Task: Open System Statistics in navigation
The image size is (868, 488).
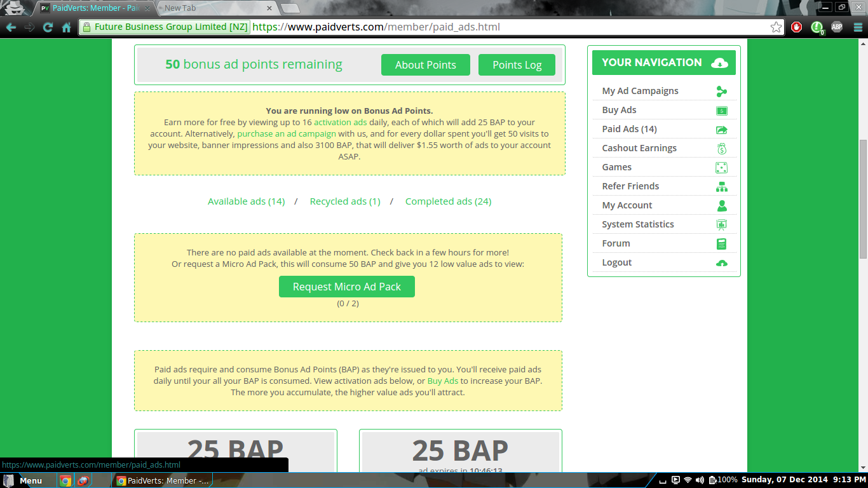Action: pos(638,224)
